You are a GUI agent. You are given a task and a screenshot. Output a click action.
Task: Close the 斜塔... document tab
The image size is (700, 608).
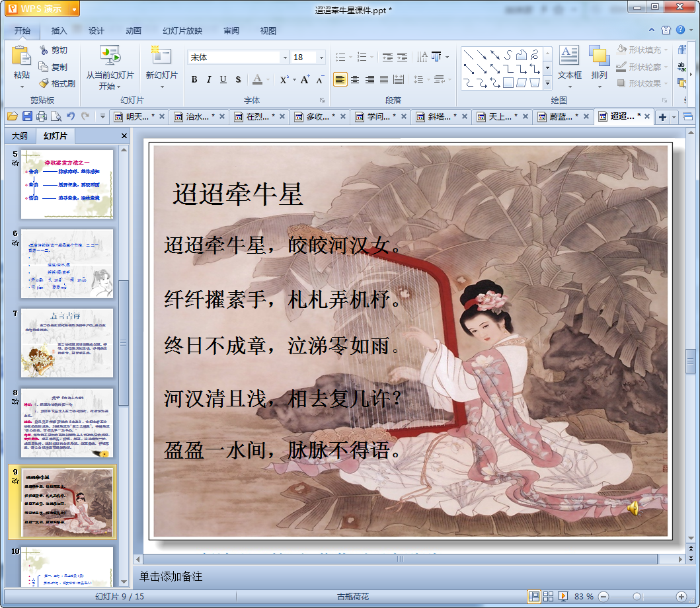[x=465, y=116]
